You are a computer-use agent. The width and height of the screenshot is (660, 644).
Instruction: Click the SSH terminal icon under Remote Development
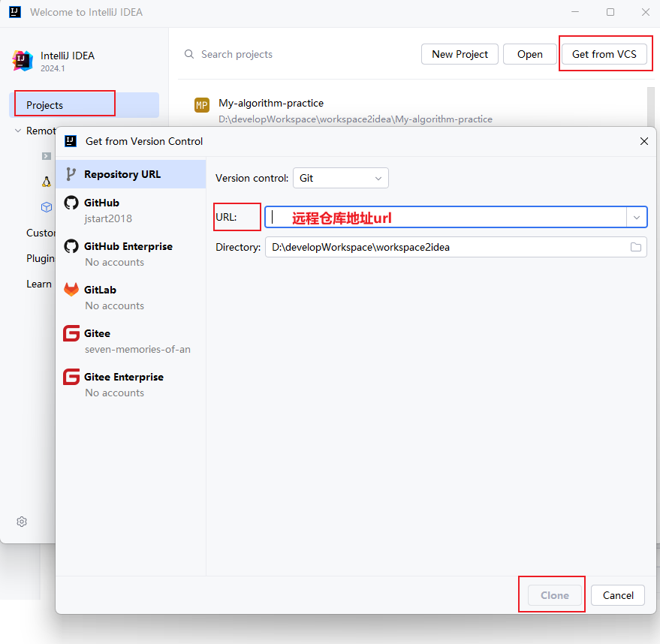point(47,156)
